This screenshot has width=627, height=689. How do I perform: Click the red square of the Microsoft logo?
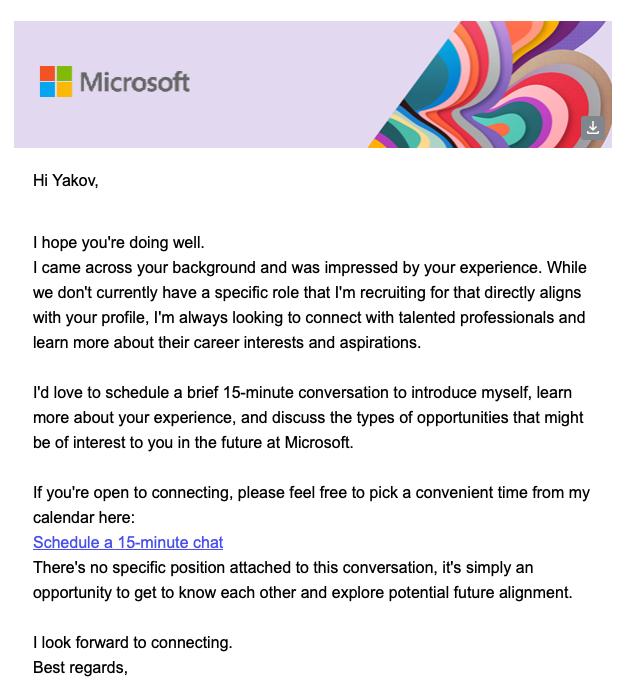(x=47, y=73)
